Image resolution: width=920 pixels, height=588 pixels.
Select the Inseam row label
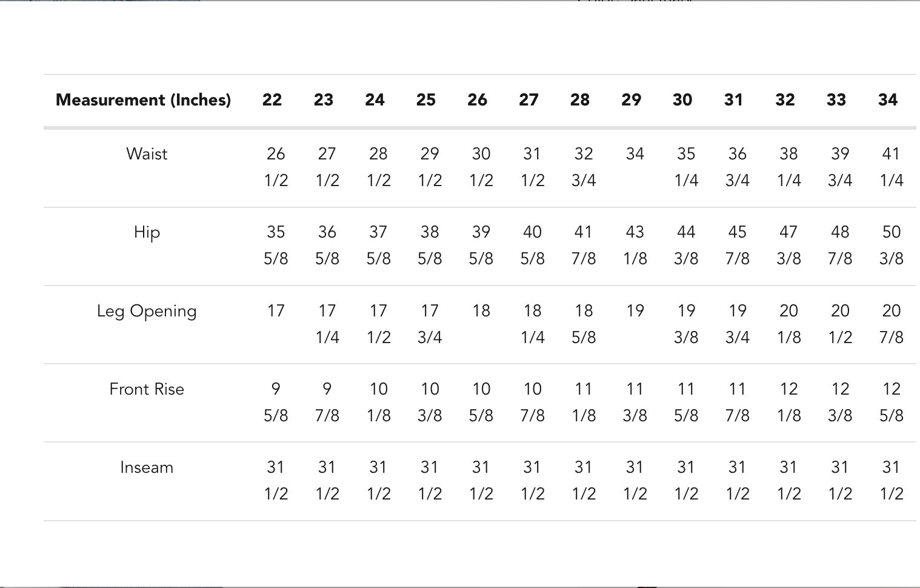point(147,467)
